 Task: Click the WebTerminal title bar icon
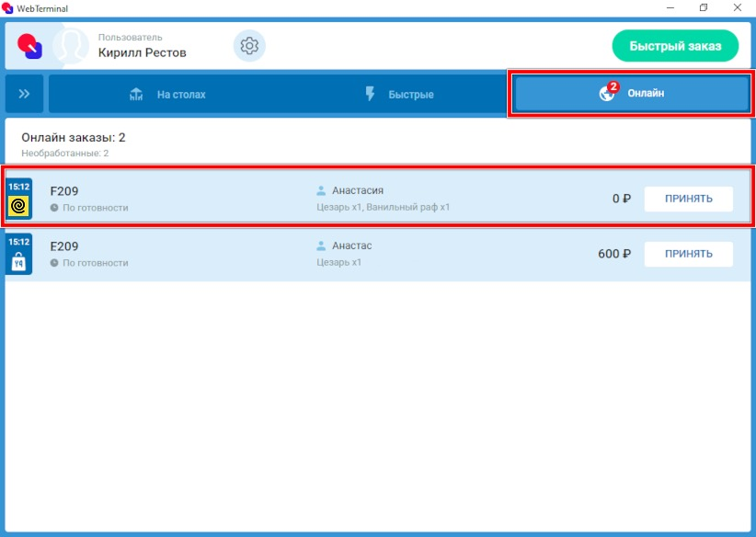[x=7, y=8]
